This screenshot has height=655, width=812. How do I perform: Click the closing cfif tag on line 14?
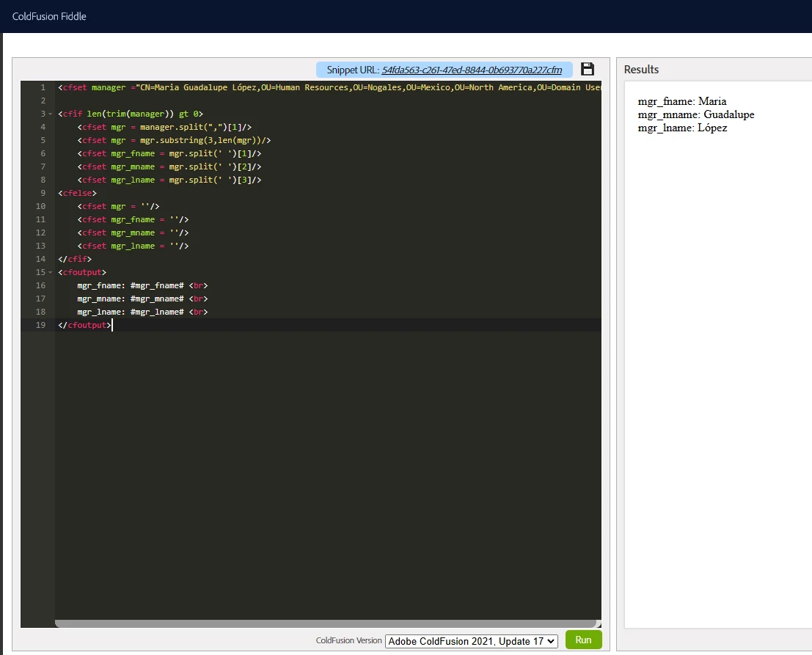(x=75, y=259)
